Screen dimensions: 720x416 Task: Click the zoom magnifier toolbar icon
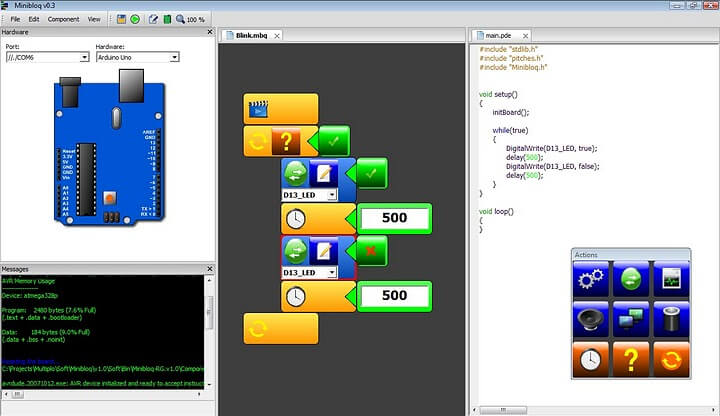[179, 19]
